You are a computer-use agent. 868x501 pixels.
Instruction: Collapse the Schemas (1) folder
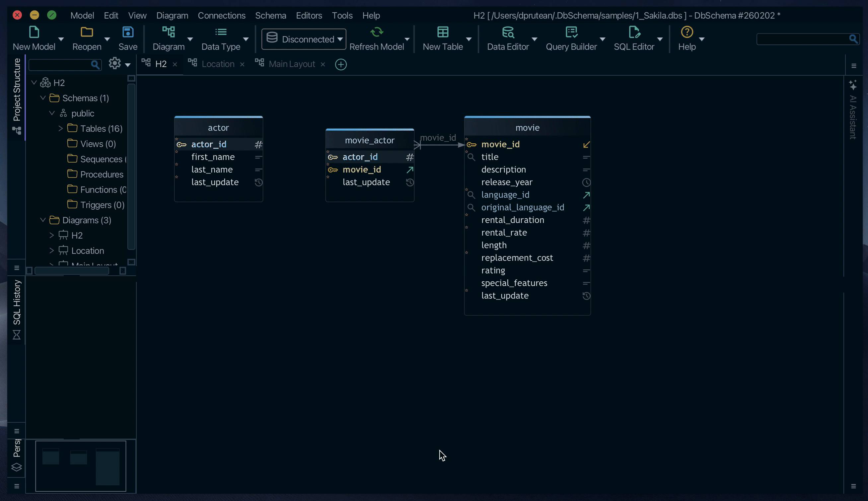point(43,98)
